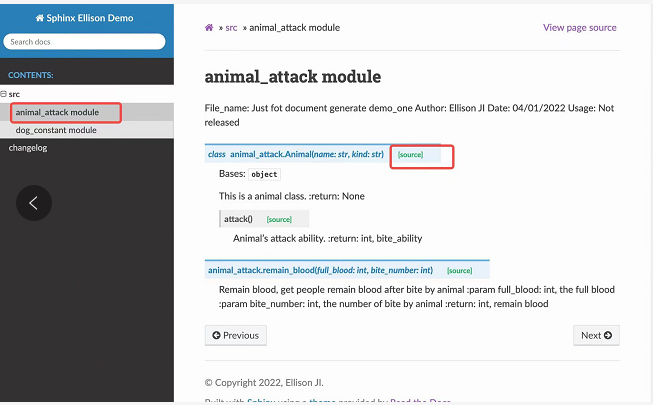Screen dimensions: 653x405
Task: Click the CONTENTS: sidebar caption
Action: (31, 75)
